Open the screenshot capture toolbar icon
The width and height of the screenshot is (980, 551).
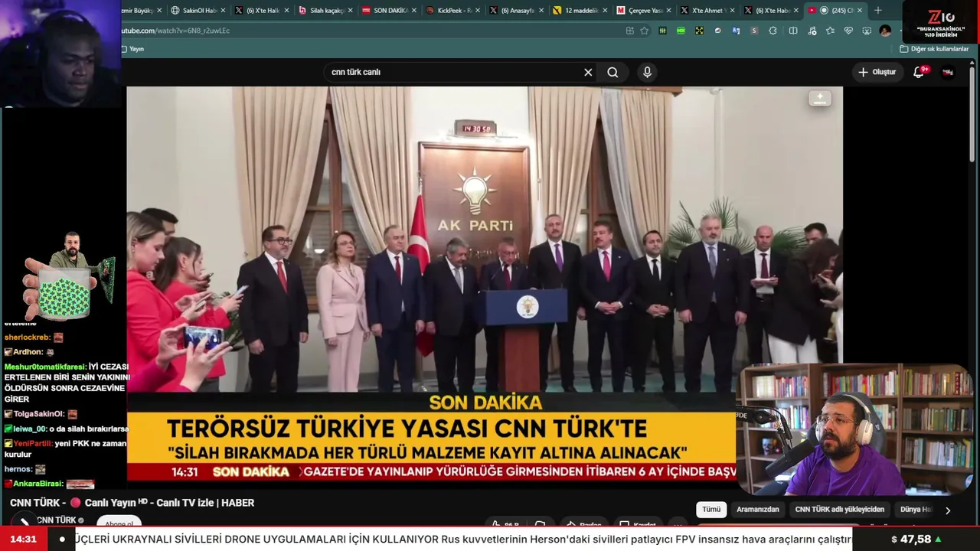click(867, 31)
